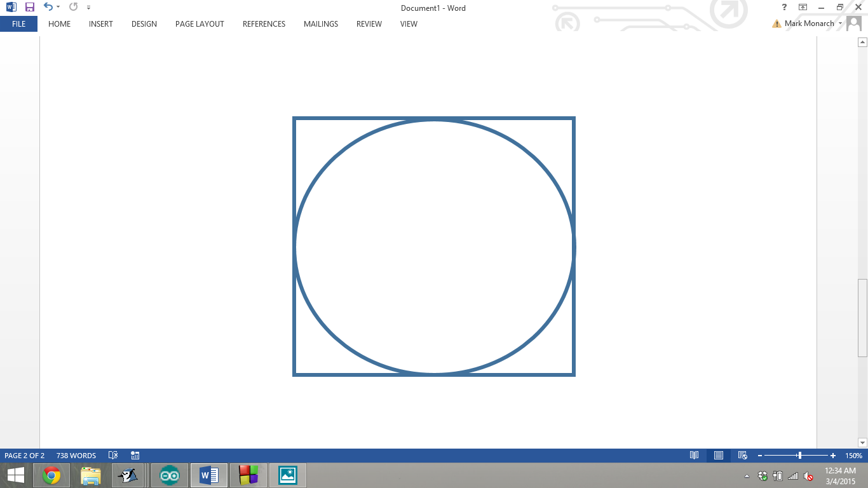Start macro recording from status bar

tap(135, 455)
